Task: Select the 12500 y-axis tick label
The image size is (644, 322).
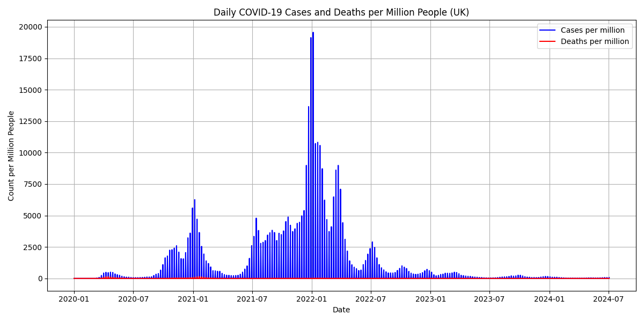Action: point(31,121)
